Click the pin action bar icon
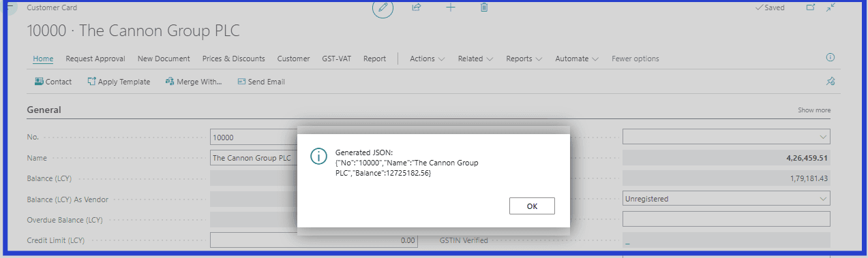This screenshot has width=868, height=258. [830, 82]
